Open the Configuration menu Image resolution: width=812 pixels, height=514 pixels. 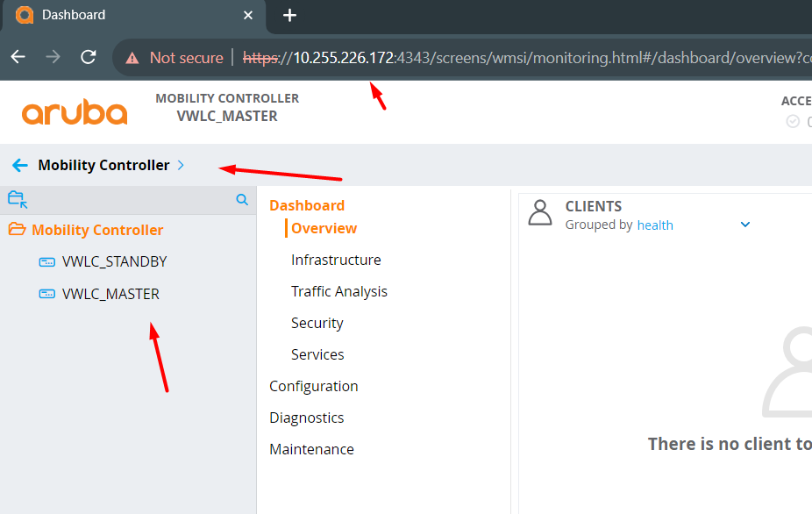(314, 386)
